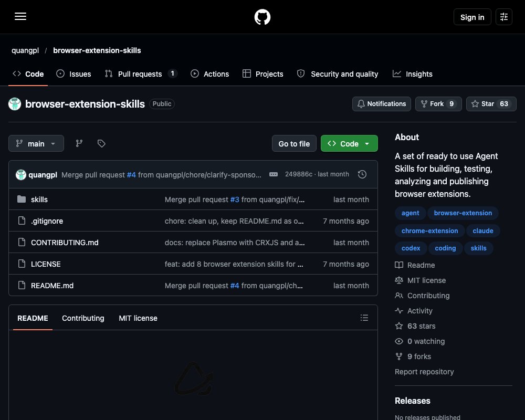The height and width of the screenshot is (420, 525).
Task: Click the codex topic tag
Action: click(x=411, y=248)
